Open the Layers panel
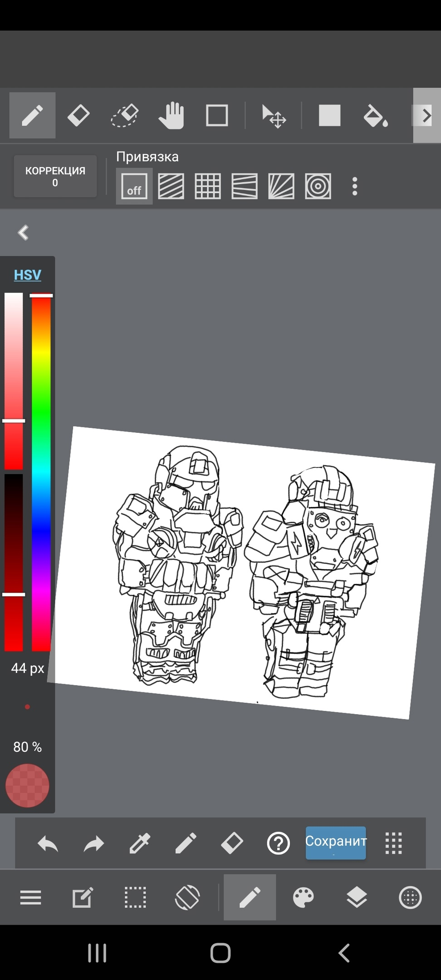 [x=357, y=897]
